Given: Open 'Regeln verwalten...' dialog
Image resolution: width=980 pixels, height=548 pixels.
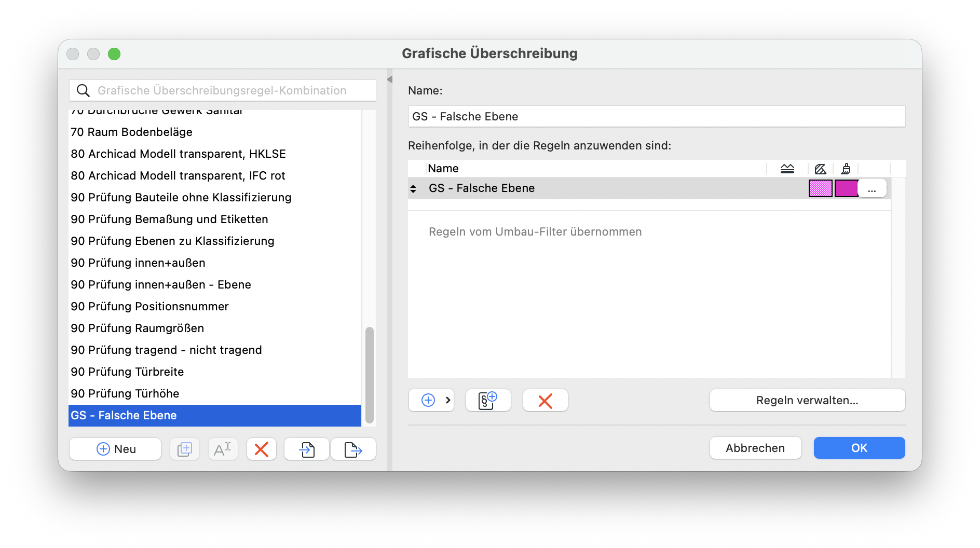Looking at the screenshot, I should click(x=807, y=400).
